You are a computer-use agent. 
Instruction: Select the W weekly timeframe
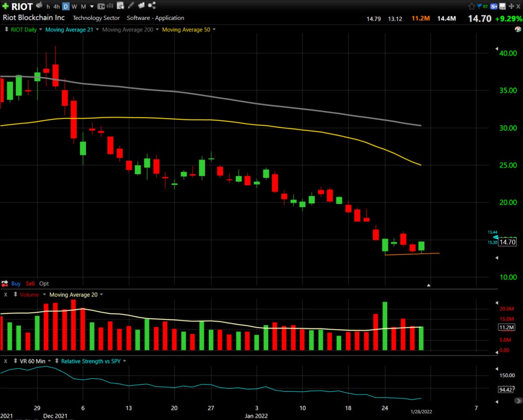[74, 7]
